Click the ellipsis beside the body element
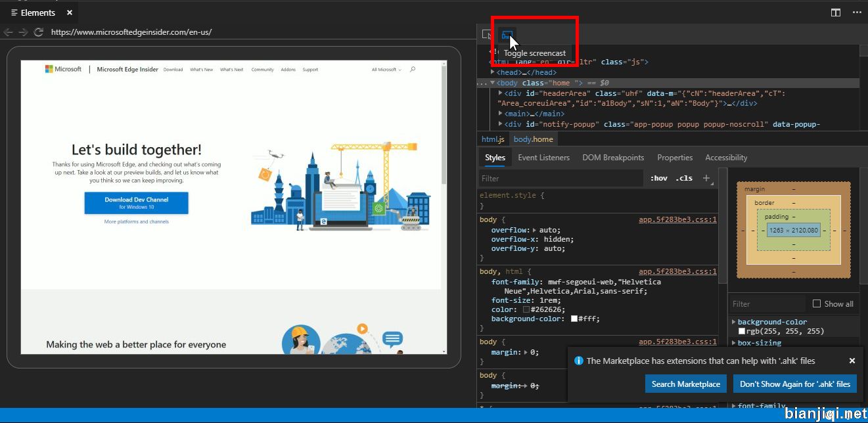The image size is (868, 423). (482, 83)
